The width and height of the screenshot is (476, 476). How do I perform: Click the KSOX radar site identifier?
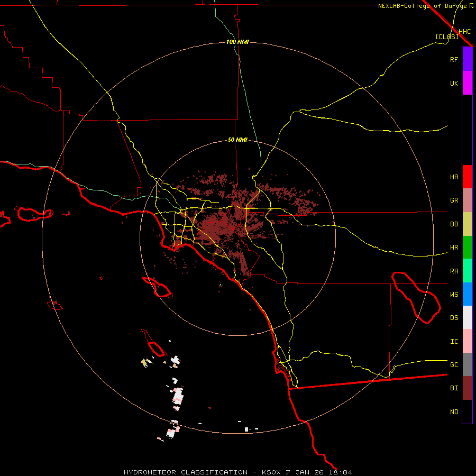click(272, 472)
